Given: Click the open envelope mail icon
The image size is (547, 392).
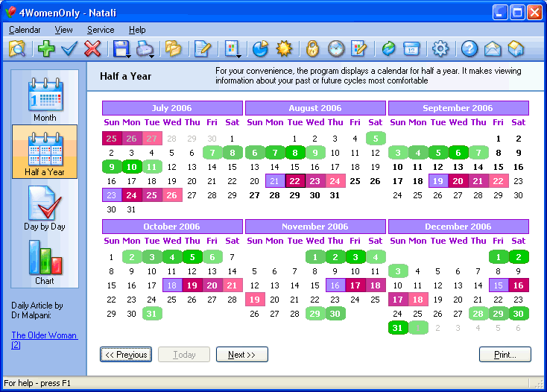Looking at the screenshot, I should point(493,48).
